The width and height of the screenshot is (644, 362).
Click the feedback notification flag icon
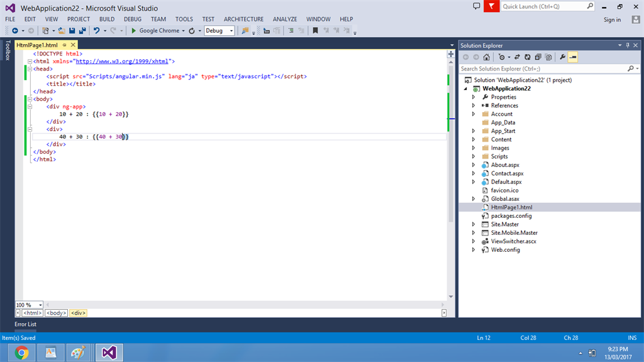pyautogui.click(x=491, y=6)
